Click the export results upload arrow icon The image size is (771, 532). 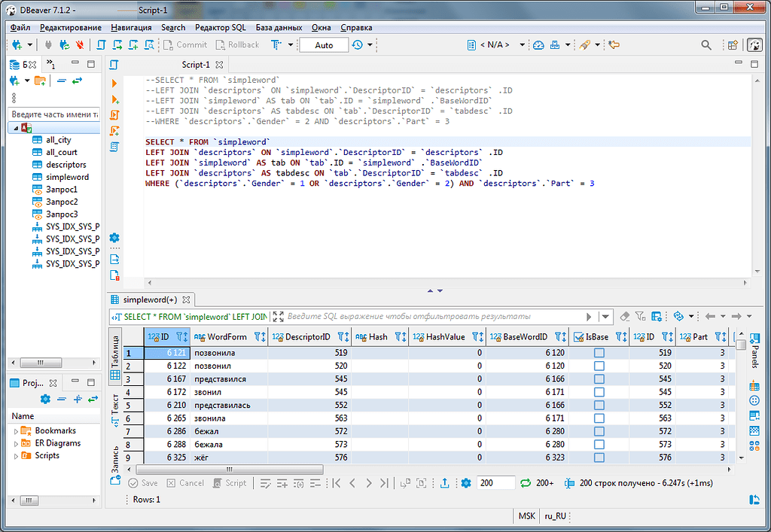coord(444,483)
